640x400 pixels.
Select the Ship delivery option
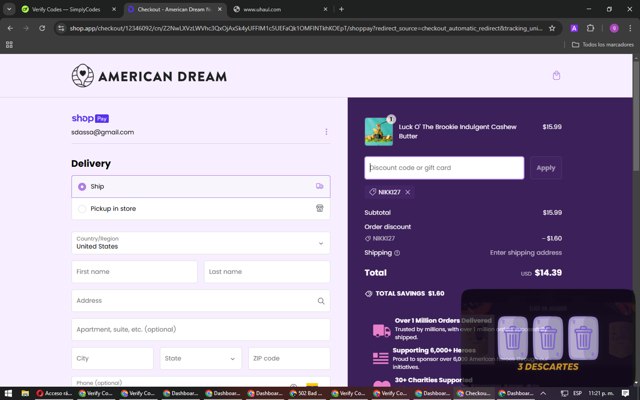[201, 187]
